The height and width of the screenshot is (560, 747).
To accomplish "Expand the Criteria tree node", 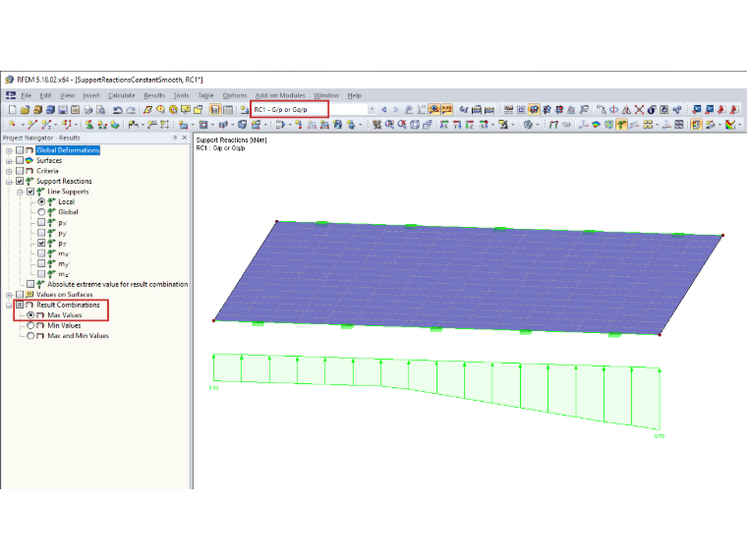I will (9, 171).
